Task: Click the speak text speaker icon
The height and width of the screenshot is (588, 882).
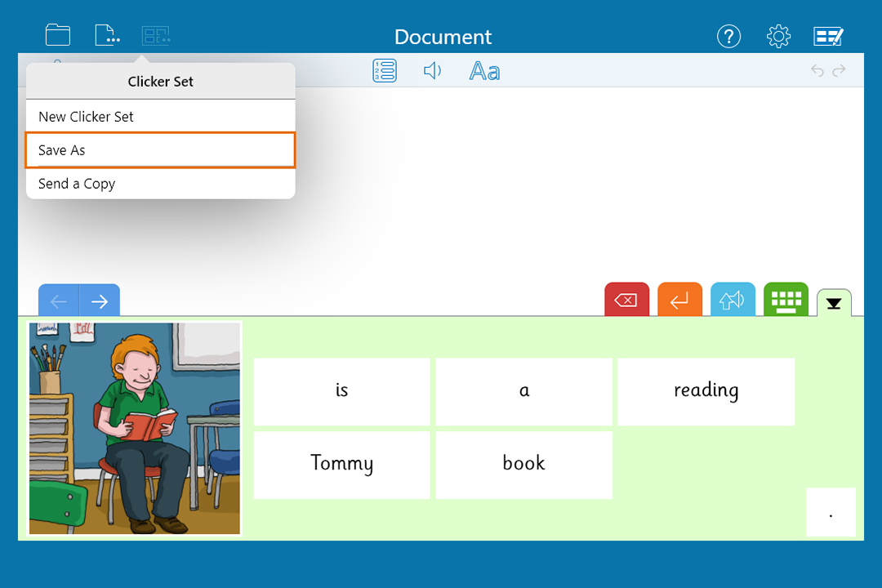Action: [x=432, y=70]
